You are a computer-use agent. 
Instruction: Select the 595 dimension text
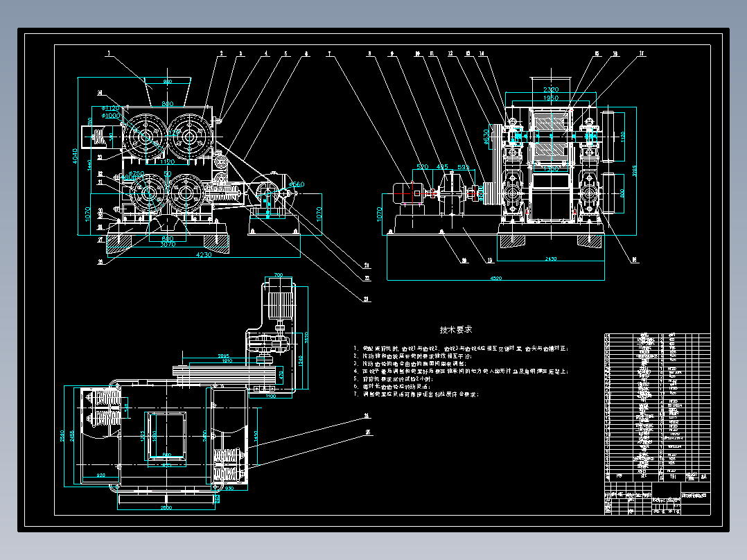[x=464, y=167]
